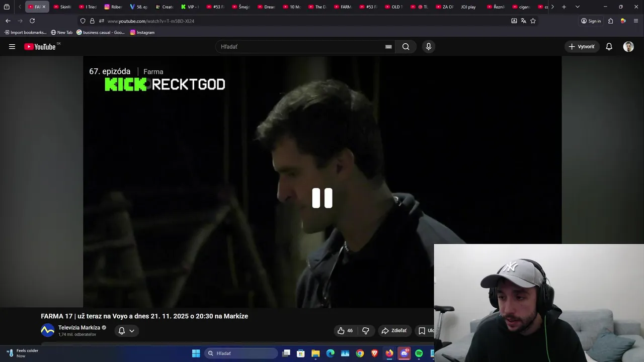Reload the page with the refresh icon
Viewport: 644px width, 362px height.
tap(32, 21)
